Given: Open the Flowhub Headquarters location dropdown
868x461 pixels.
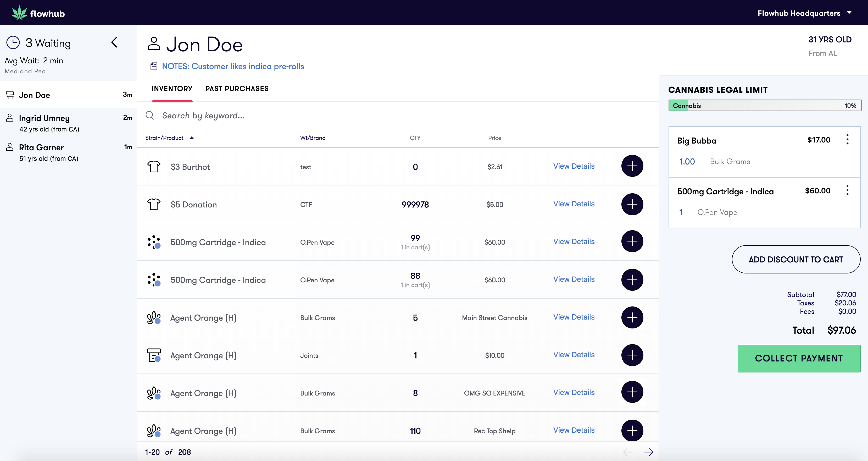Looking at the screenshot, I should pyautogui.click(x=806, y=13).
